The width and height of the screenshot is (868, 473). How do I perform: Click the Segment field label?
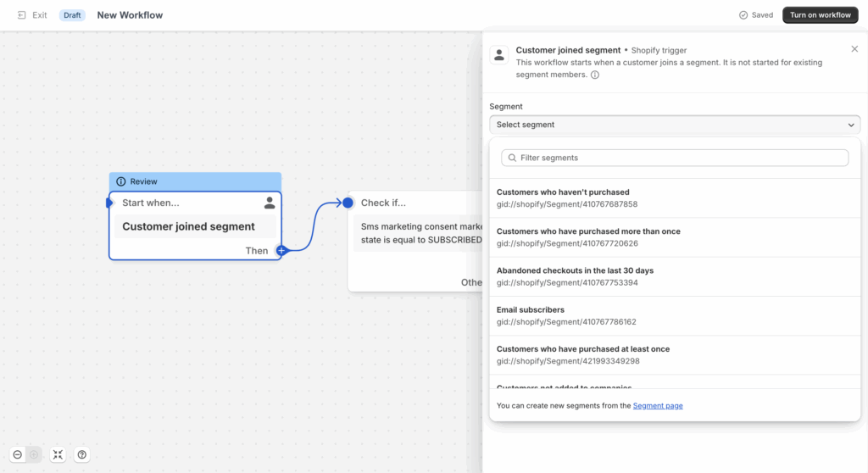[x=505, y=106]
